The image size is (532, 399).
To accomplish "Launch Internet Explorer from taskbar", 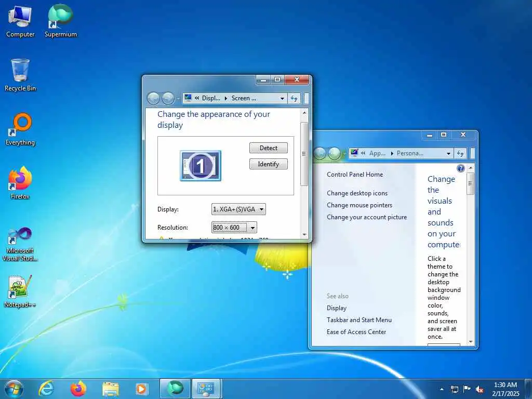I will [46, 389].
